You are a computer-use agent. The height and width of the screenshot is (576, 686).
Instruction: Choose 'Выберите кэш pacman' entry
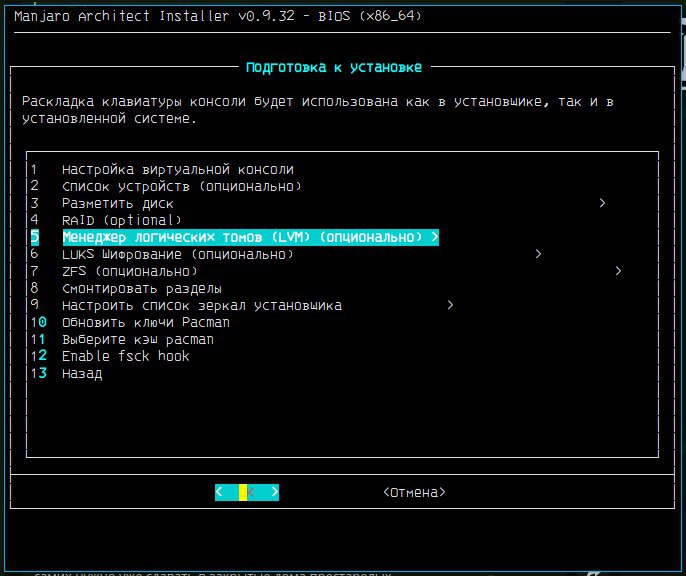click(x=137, y=339)
